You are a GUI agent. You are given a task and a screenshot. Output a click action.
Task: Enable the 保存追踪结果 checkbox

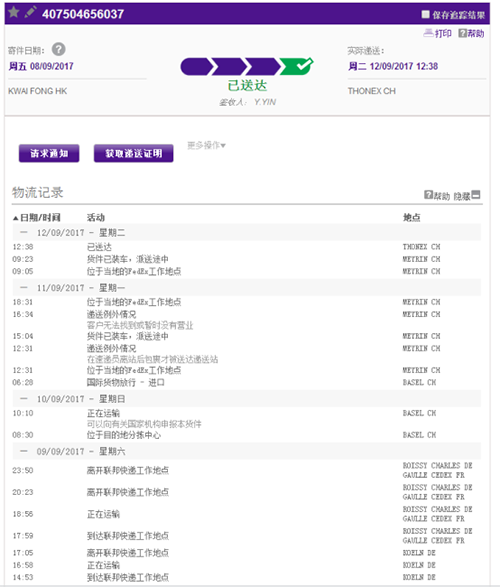point(425,14)
